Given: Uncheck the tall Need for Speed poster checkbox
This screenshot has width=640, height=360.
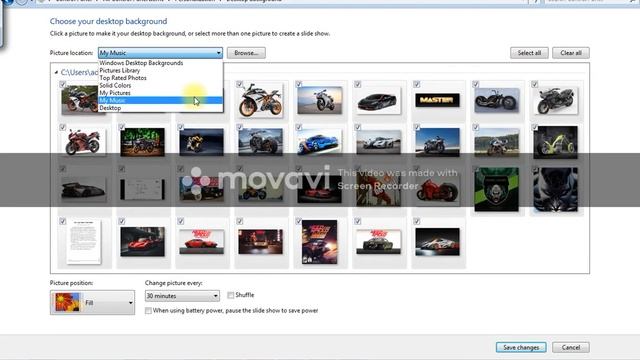Looking at the screenshot, I should (298, 221).
